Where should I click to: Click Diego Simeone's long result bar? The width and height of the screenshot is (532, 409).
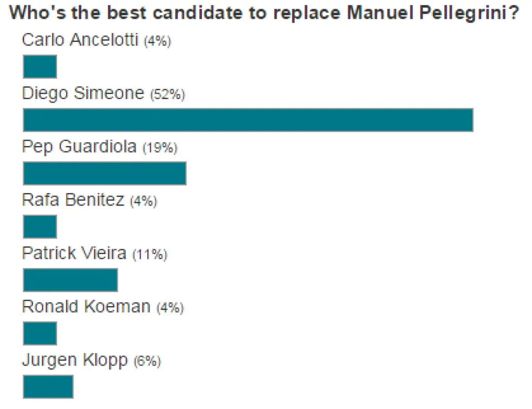(248, 120)
